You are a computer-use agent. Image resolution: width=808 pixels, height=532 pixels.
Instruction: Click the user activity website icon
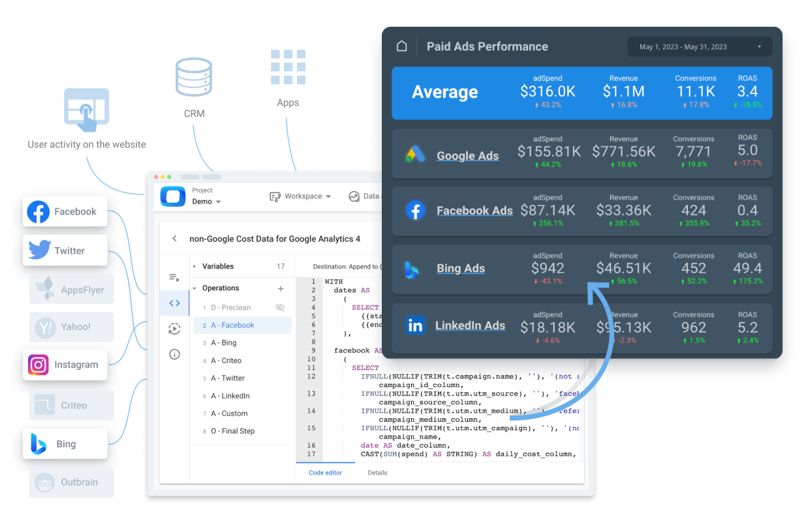[x=87, y=110]
